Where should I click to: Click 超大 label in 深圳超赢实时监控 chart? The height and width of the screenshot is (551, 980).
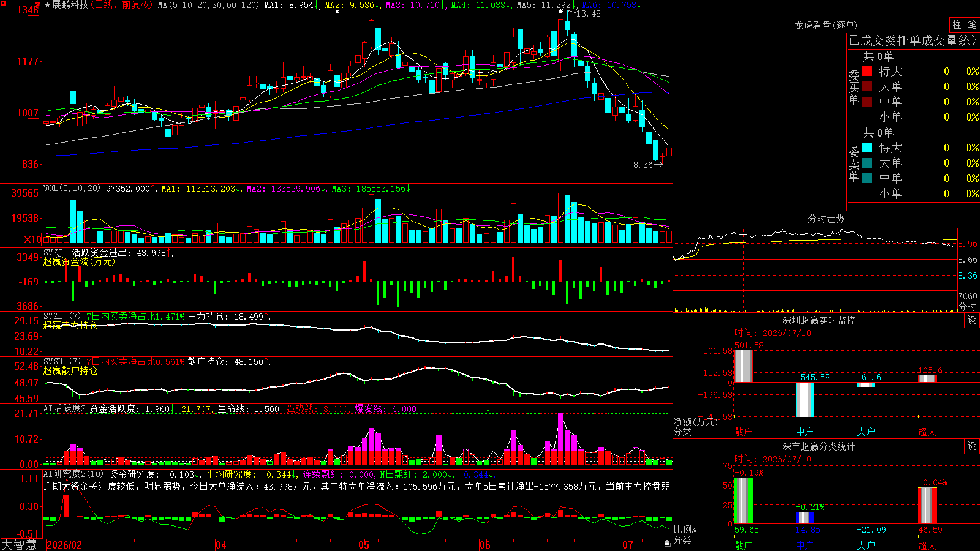tap(927, 432)
